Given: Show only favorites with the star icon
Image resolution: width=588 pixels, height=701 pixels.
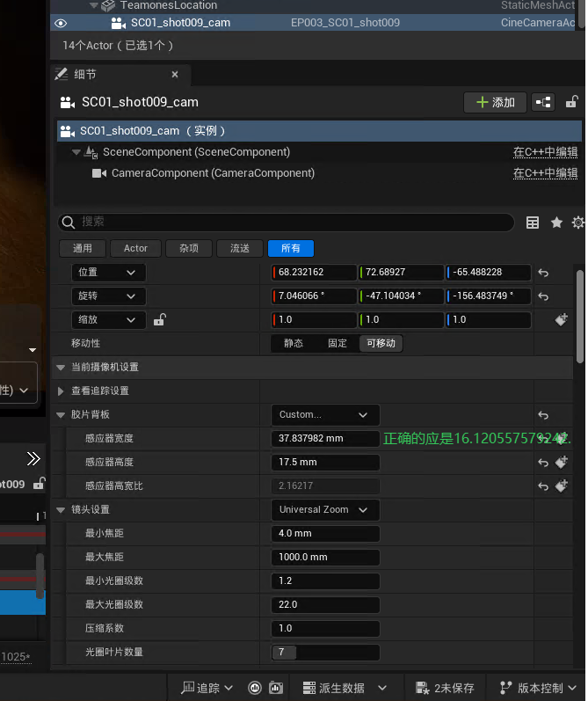Looking at the screenshot, I should coord(556,223).
